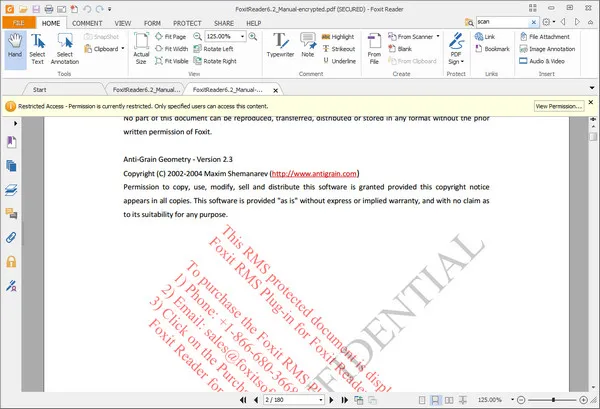Image resolution: width=600 pixels, height=409 pixels.
Task: Expand the Clipboard dropdown arrow
Action: (123, 49)
